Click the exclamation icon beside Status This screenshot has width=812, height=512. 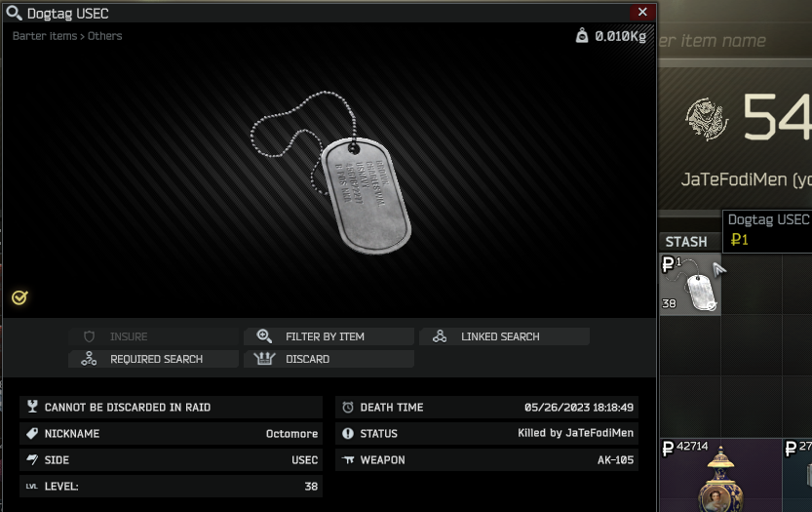(348, 433)
